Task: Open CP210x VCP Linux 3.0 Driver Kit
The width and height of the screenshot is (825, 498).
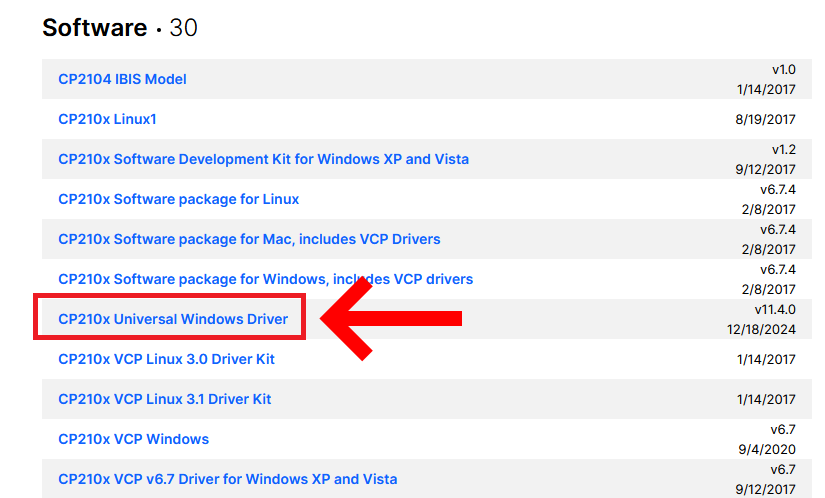Action: tap(166, 359)
